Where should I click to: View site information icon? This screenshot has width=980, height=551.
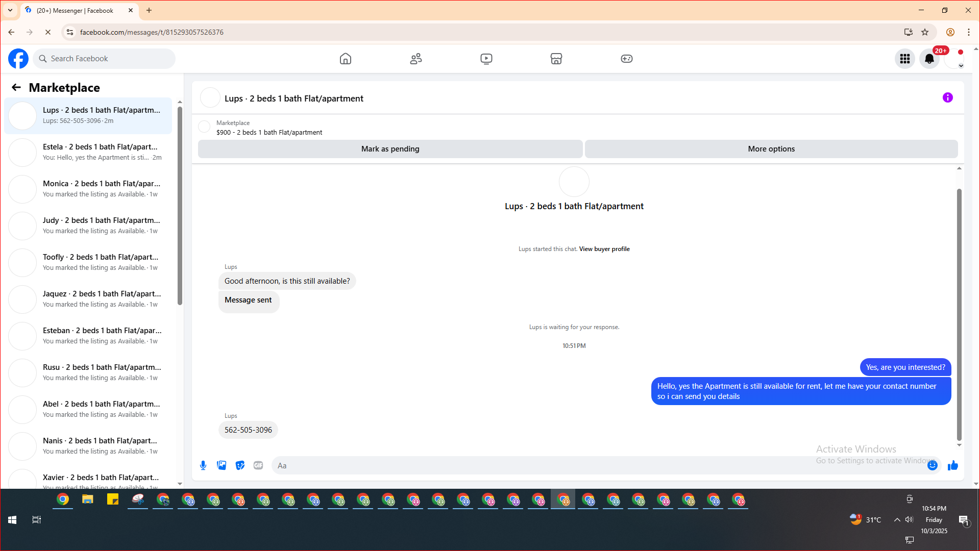70,32
